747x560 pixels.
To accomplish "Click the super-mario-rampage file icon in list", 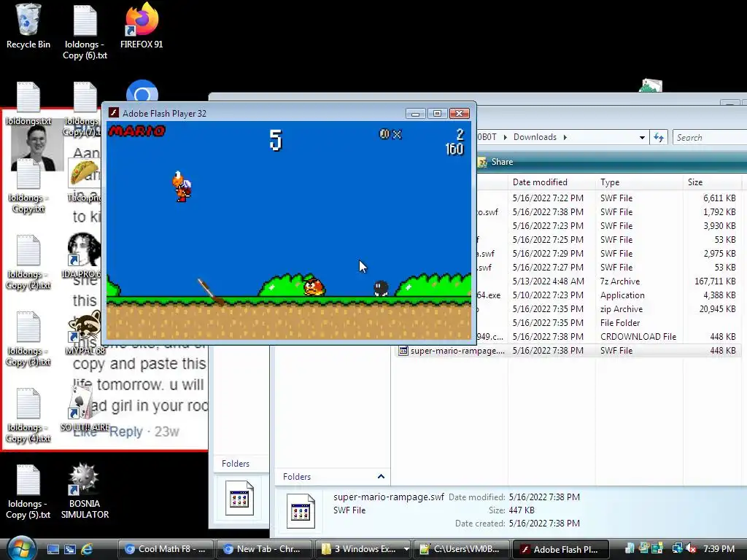I will 403,351.
